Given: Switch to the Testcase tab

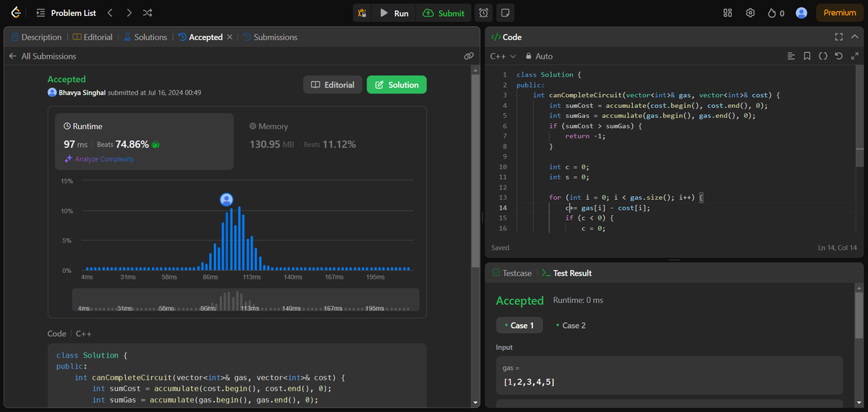Looking at the screenshot, I should point(511,273).
